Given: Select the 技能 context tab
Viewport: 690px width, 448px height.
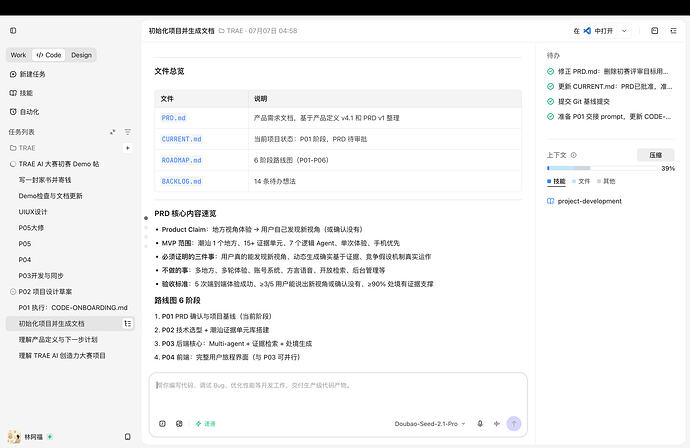Looking at the screenshot, I should pyautogui.click(x=556, y=181).
